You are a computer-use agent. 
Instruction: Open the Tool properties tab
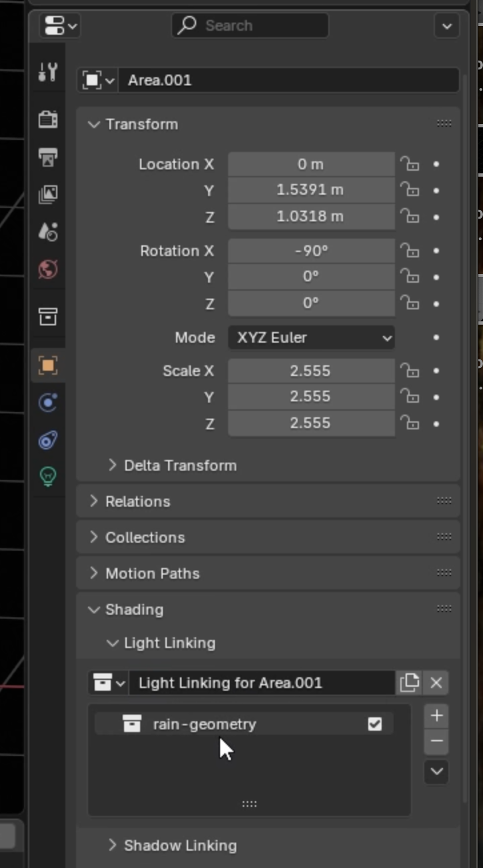click(48, 72)
